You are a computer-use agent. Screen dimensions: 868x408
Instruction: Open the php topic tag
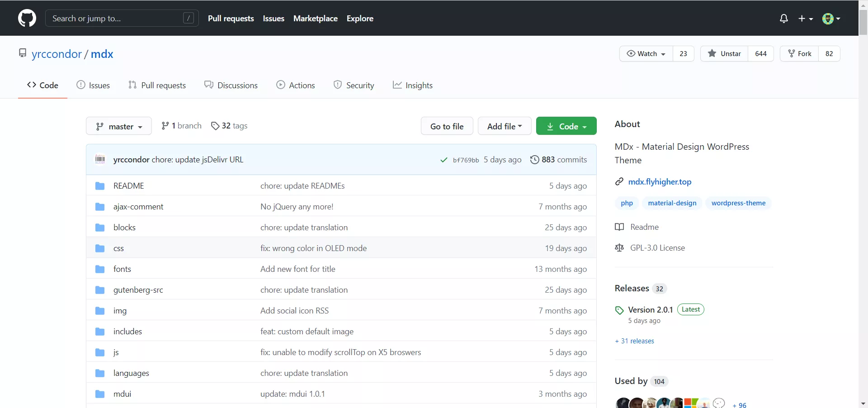click(x=627, y=203)
